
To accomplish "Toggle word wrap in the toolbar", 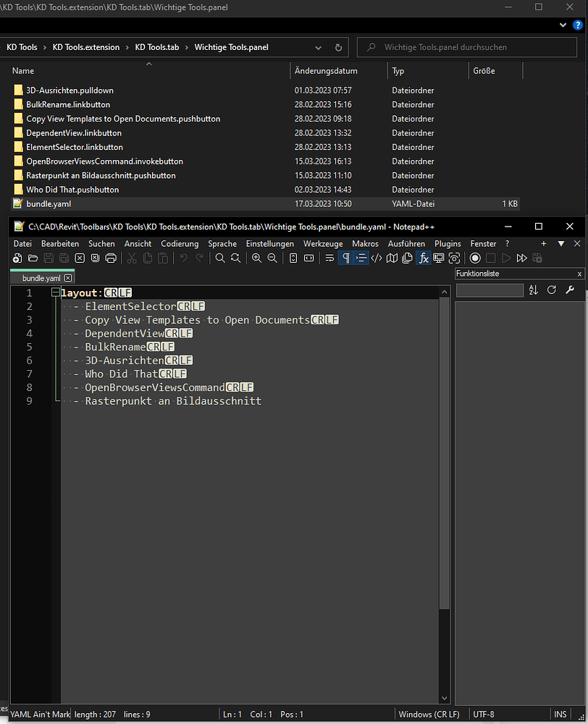I will point(329,258).
